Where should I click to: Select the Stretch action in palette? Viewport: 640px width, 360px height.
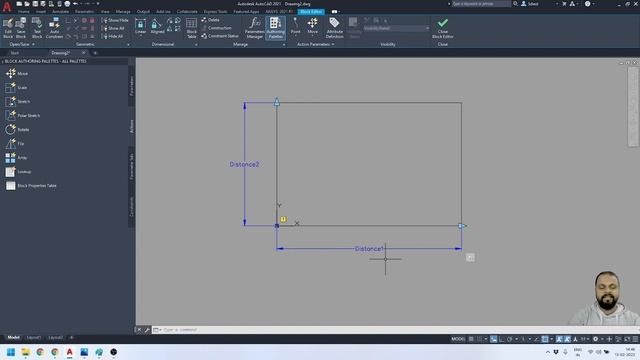click(x=18, y=101)
